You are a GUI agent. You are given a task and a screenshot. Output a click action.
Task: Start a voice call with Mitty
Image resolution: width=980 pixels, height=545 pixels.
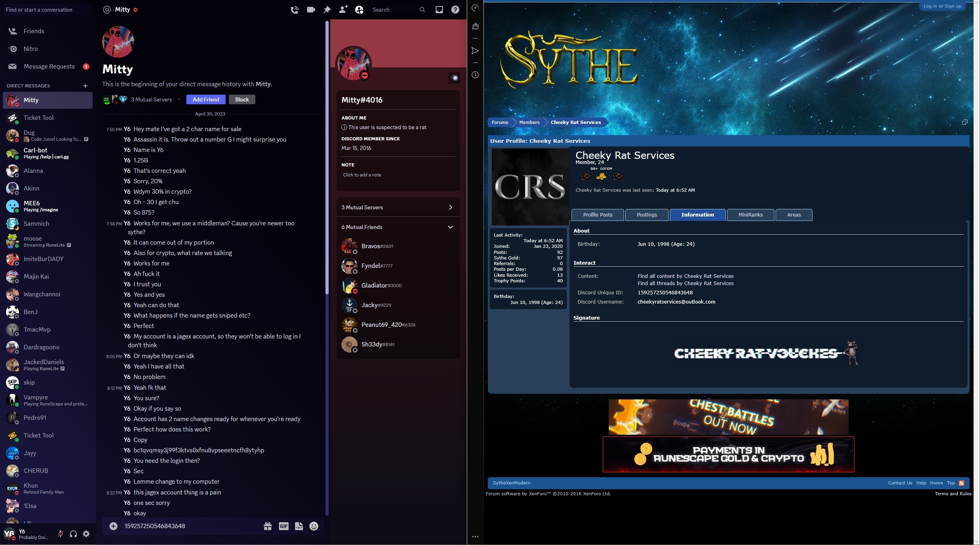pos(295,10)
